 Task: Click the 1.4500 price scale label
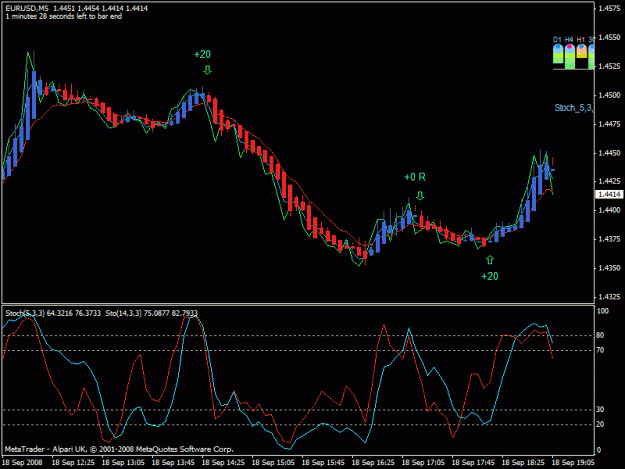(x=609, y=95)
